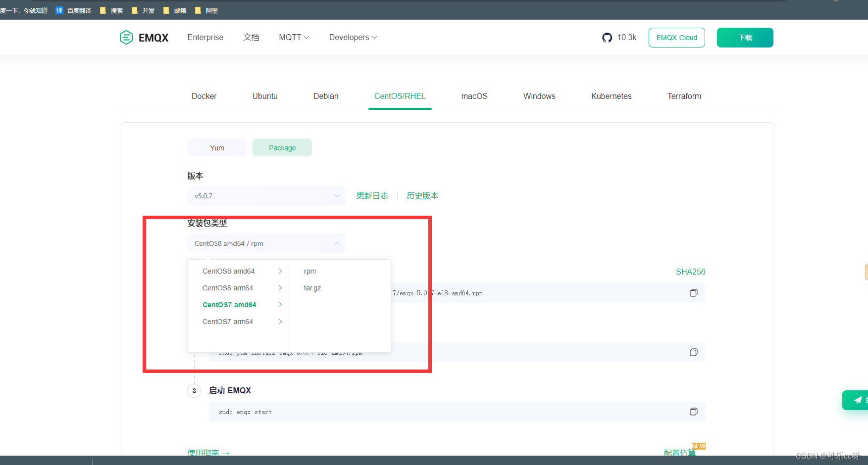868x465 pixels.
Task: Click the sudo emqx start command text
Action: [245, 412]
